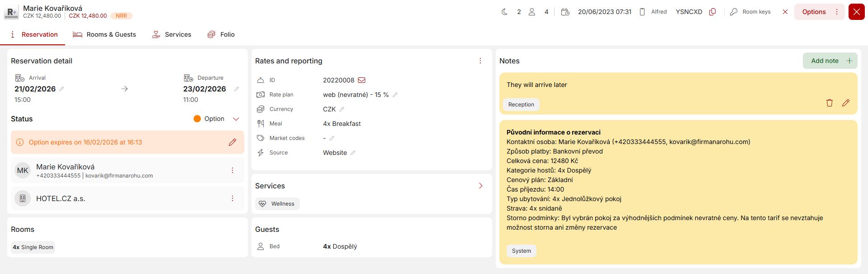The height and width of the screenshot is (274, 868).
Task: Edit the Source field value
Action: pyautogui.click(x=353, y=153)
